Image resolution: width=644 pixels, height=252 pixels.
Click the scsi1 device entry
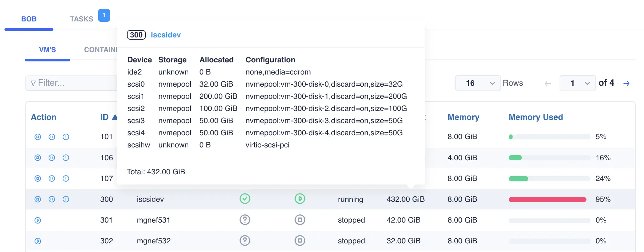(136, 96)
